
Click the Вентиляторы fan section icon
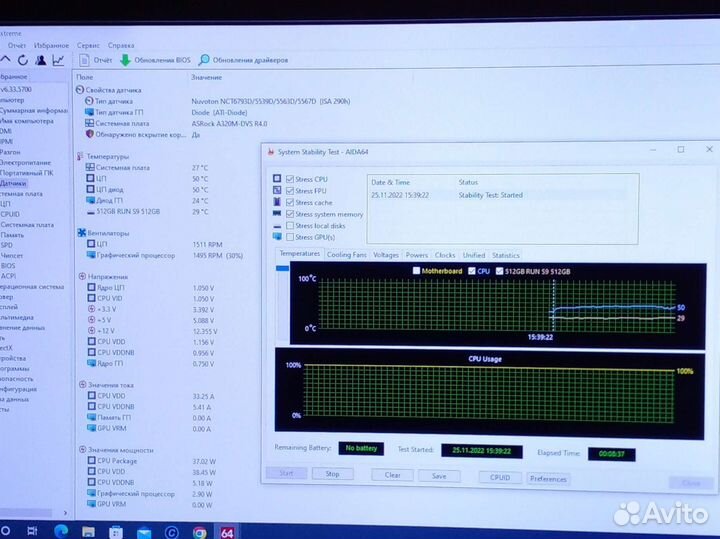82,233
